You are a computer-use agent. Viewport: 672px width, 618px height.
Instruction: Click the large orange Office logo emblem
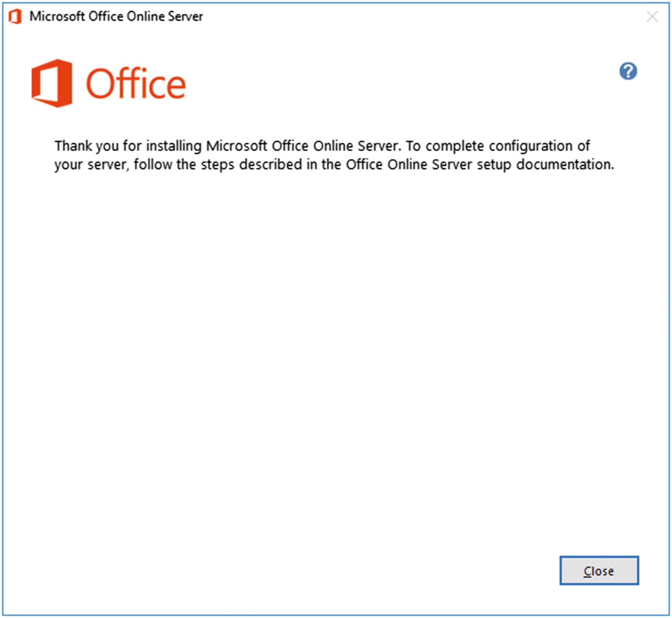click(x=52, y=83)
